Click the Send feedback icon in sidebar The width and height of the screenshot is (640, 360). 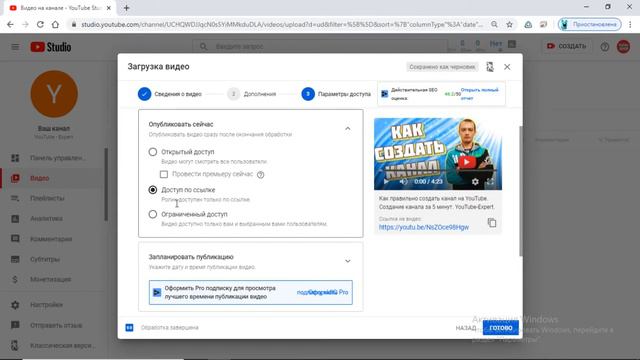(x=15, y=325)
